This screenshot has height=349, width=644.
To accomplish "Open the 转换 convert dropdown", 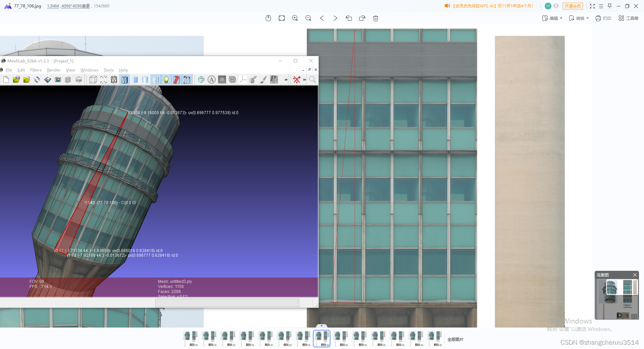I will tap(579, 18).
